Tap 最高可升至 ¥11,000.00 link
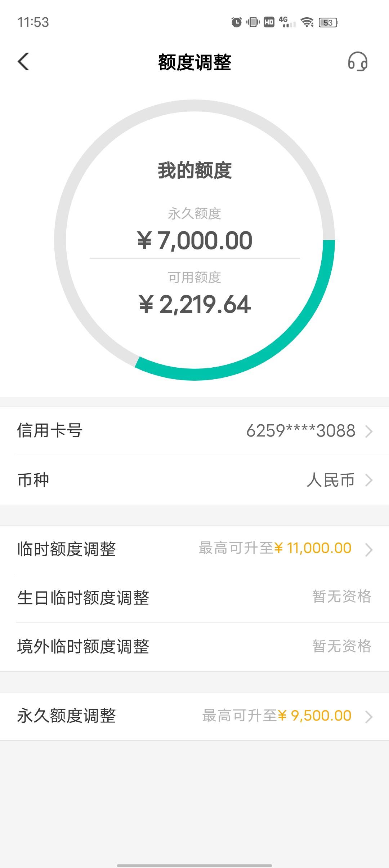The image size is (389, 868). tap(275, 548)
